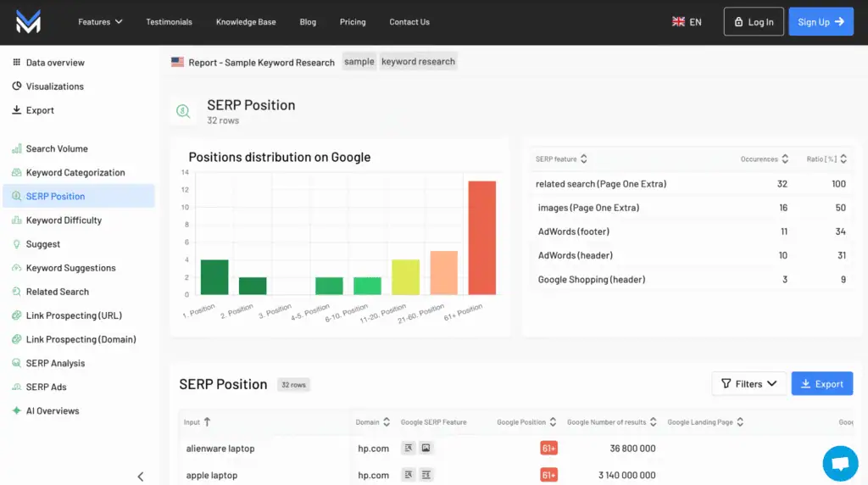
Task: Go to the Pricing page
Action: [353, 22]
